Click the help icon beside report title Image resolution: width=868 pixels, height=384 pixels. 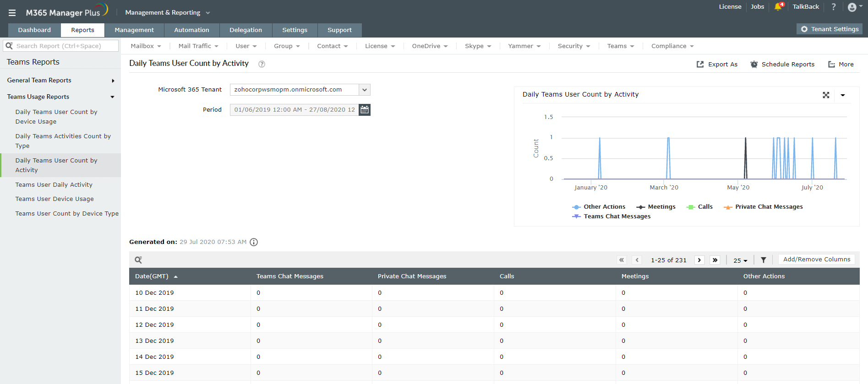click(x=262, y=64)
